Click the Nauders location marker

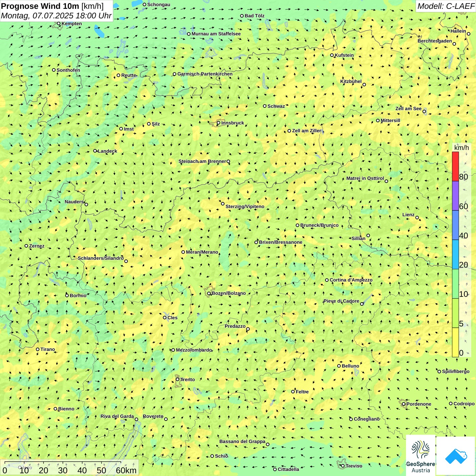click(86, 204)
